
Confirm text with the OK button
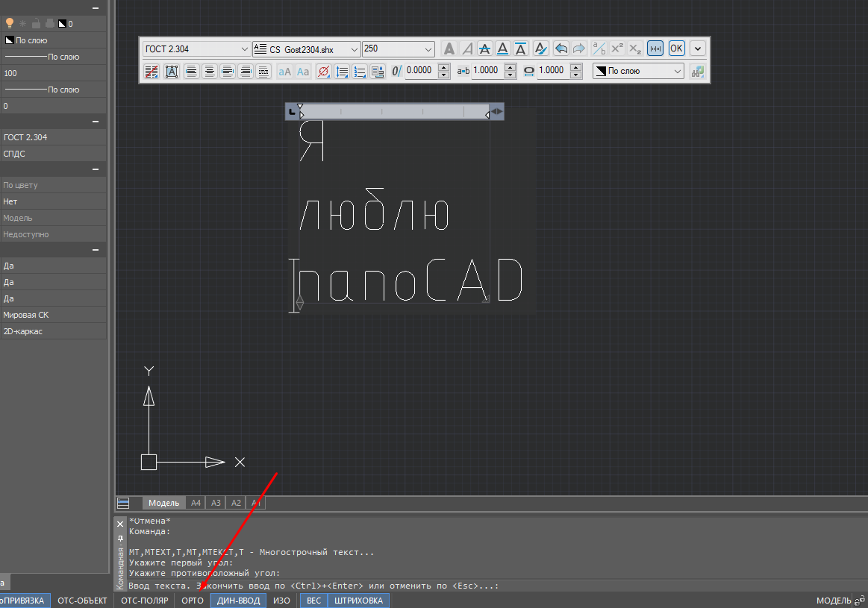pos(676,48)
